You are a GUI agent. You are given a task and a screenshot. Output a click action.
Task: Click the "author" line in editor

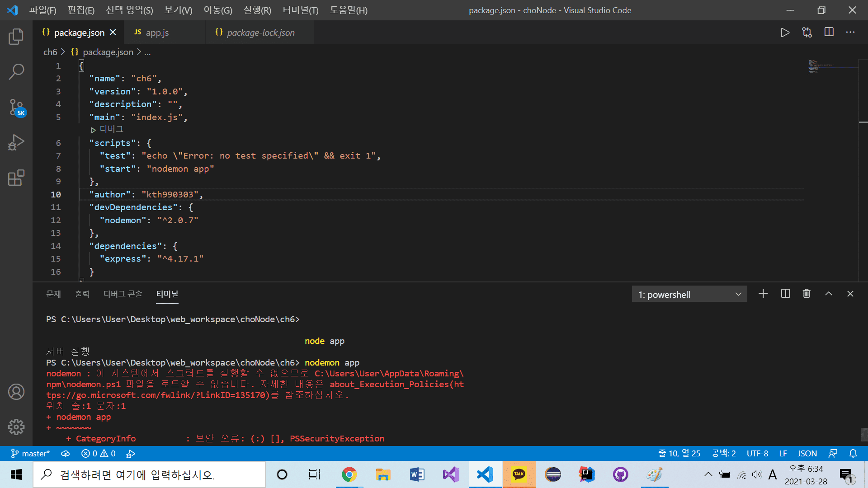click(x=146, y=194)
